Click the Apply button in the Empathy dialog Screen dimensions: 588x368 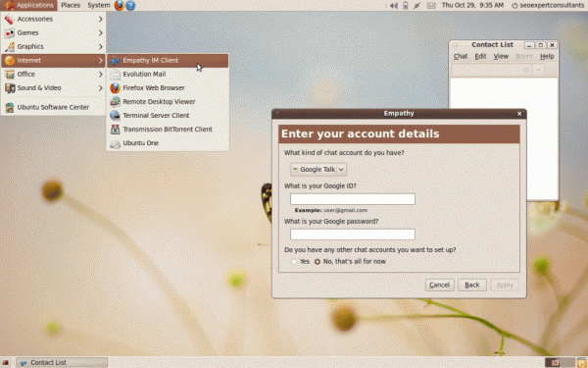coord(505,285)
